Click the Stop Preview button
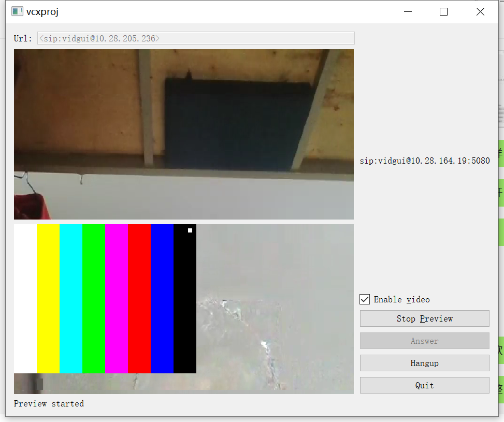Viewport: 504px width, 422px height. point(424,318)
